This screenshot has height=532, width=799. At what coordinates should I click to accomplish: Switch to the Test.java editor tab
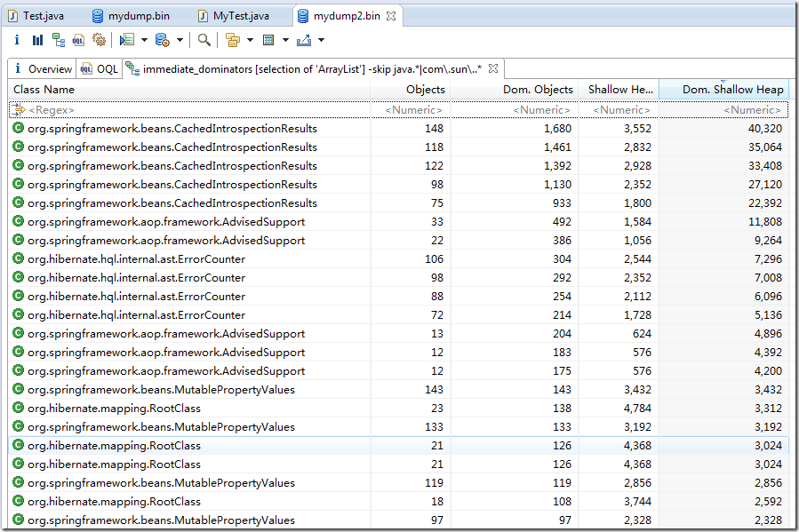36,16
